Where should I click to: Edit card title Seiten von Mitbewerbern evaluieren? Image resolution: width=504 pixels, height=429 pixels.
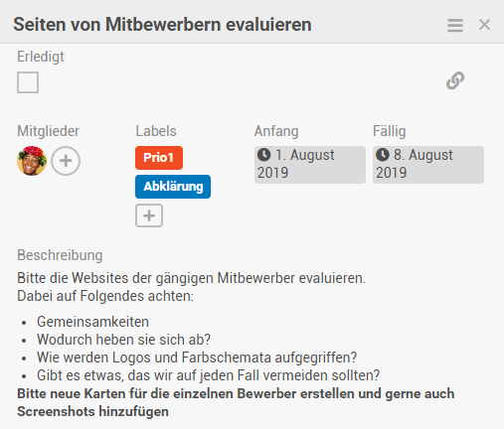pos(162,25)
